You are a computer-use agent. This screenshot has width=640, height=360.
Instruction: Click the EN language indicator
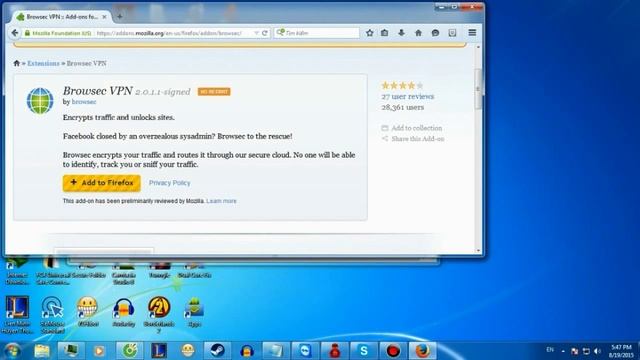(550, 350)
